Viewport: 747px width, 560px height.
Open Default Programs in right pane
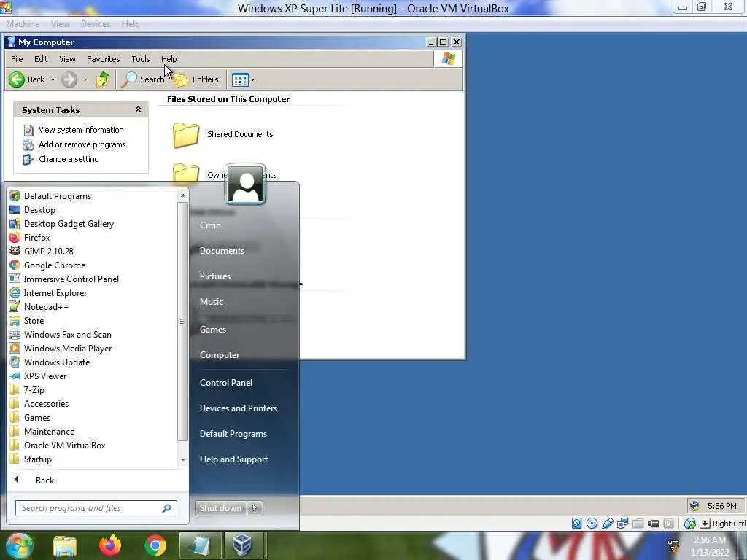[233, 434]
